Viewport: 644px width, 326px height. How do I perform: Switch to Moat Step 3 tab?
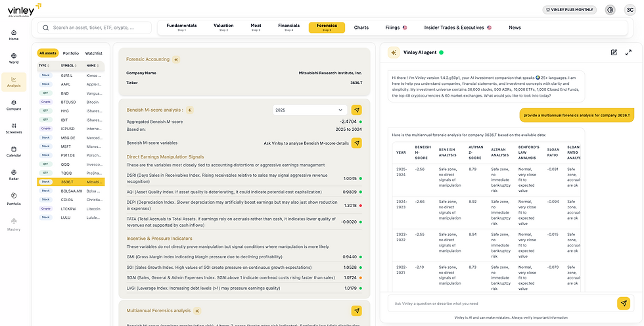click(256, 28)
